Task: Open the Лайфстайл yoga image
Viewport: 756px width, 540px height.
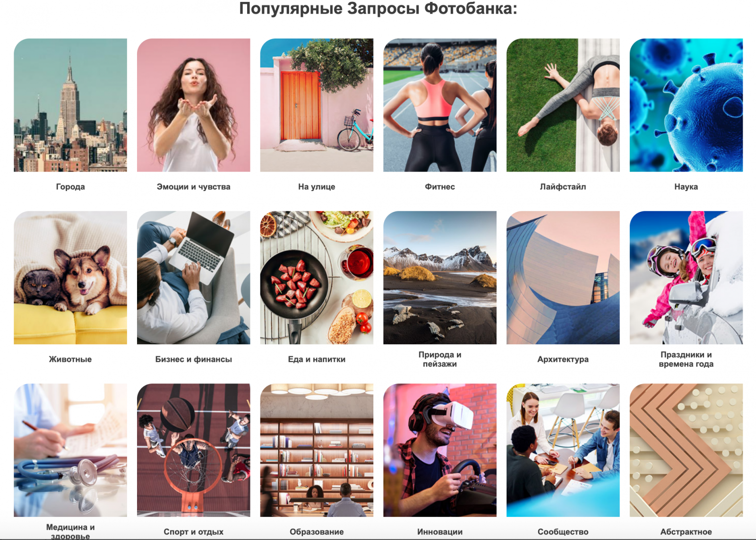Action: (x=563, y=105)
